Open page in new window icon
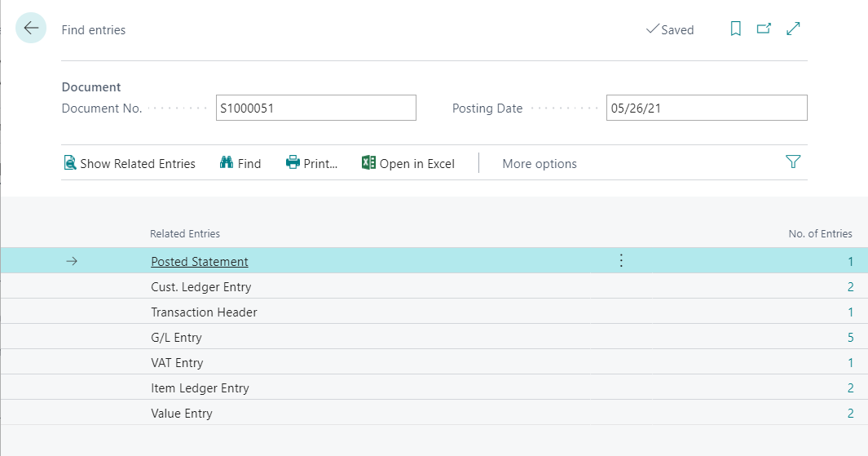The width and height of the screenshot is (868, 456). coord(764,29)
